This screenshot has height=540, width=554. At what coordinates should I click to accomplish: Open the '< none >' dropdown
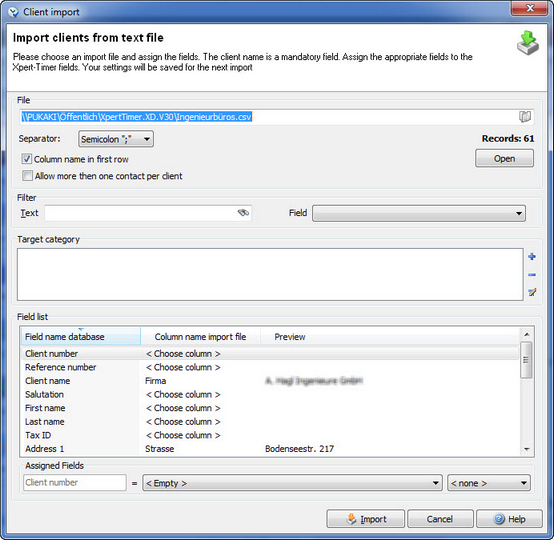click(x=489, y=483)
